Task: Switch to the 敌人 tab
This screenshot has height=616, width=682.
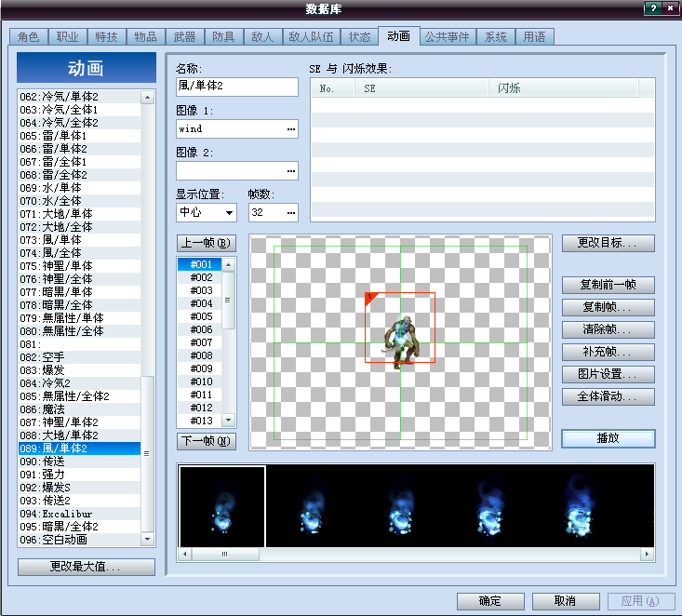Action: click(262, 37)
